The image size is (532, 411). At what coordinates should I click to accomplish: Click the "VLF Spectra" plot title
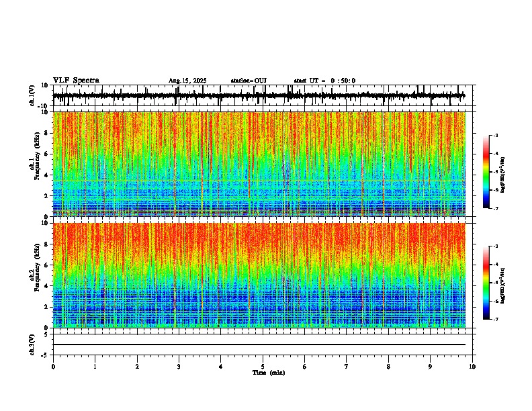[x=76, y=81]
